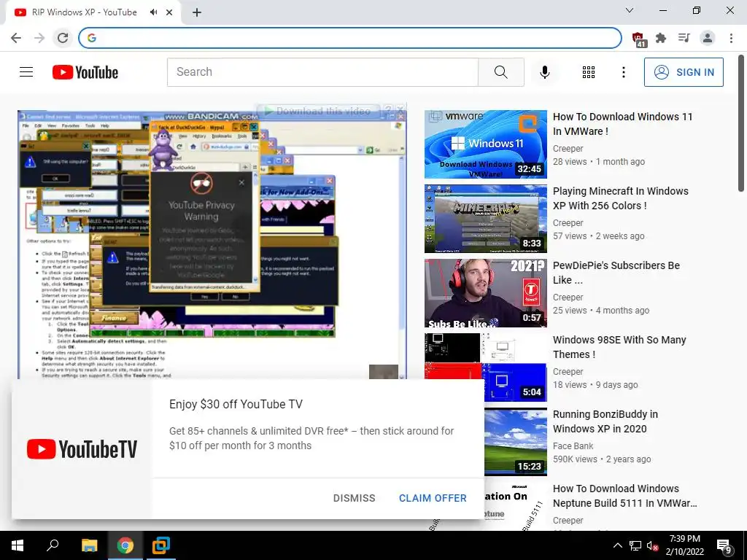The image size is (747, 560).
Task: Go to YouTube home via the logo
Action: tap(85, 72)
